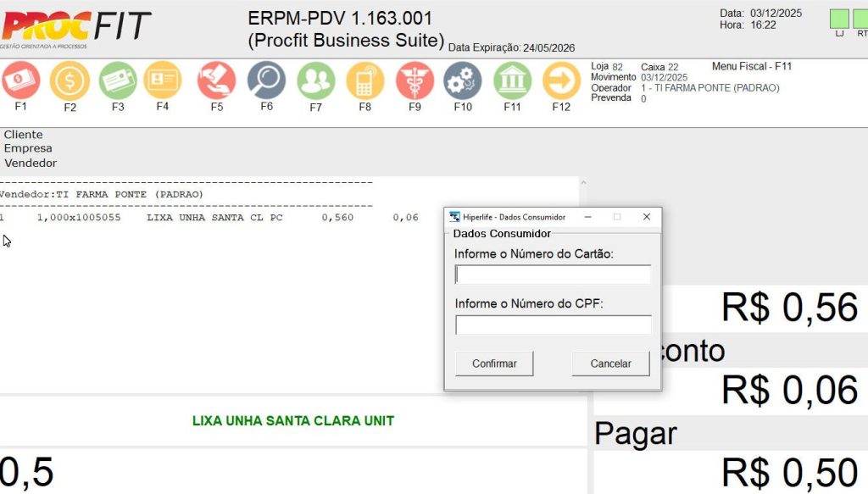Open the F5 hand payment icon
This screenshot has height=494, width=868.
click(x=216, y=80)
